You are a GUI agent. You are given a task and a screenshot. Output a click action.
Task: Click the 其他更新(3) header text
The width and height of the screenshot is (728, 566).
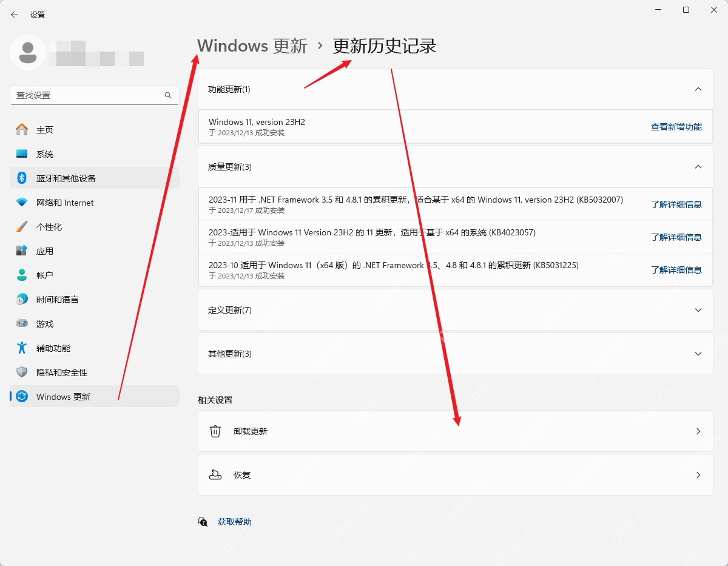pyautogui.click(x=229, y=354)
